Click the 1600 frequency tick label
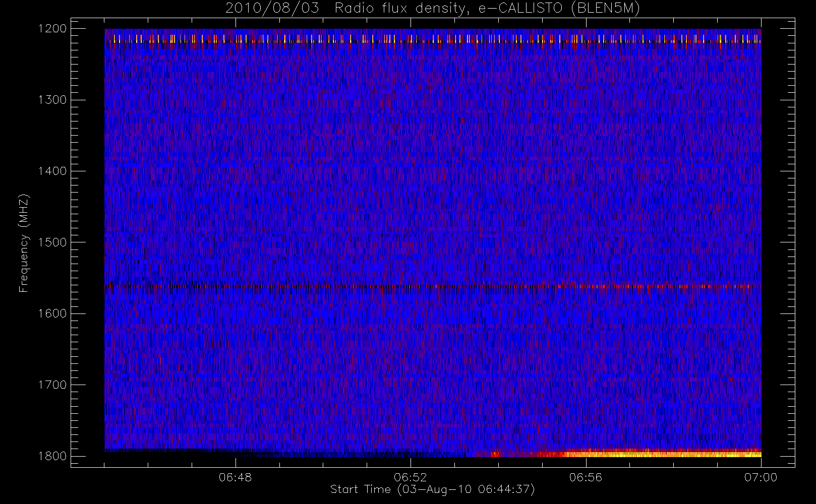The width and height of the screenshot is (816, 504). pos(52,313)
